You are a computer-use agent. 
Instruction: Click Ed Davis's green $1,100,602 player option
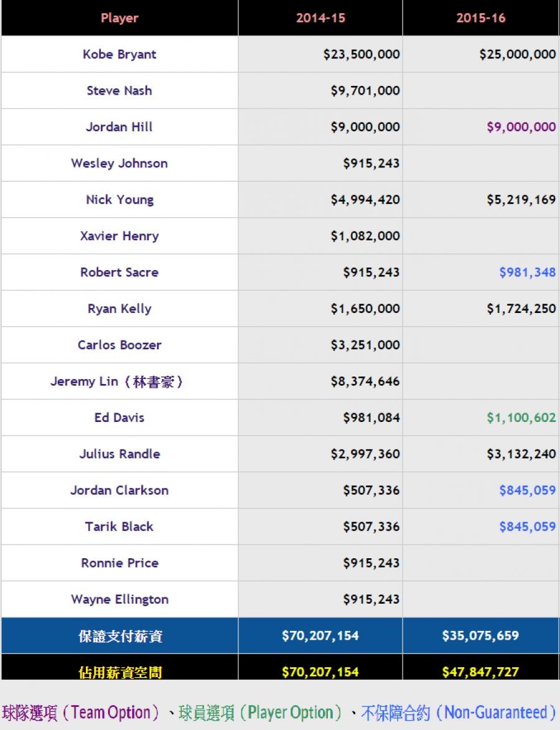[x=521, y=418]
